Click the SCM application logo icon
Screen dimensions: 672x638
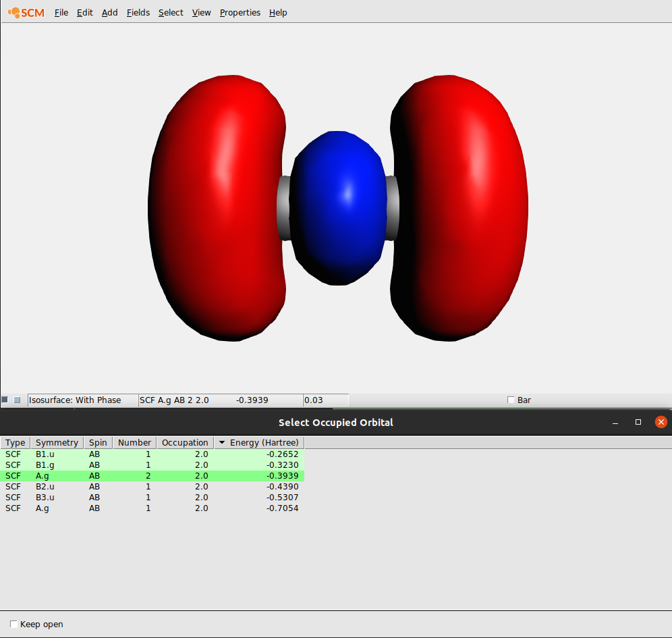(25, 12)
